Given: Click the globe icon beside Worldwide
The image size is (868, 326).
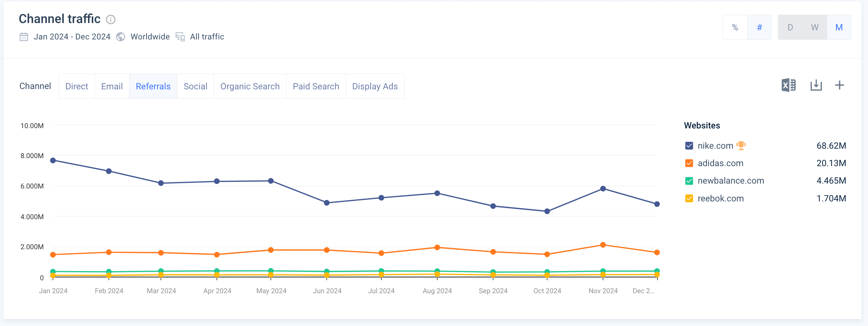Looking at the screenshot, I should coord(120,37).
